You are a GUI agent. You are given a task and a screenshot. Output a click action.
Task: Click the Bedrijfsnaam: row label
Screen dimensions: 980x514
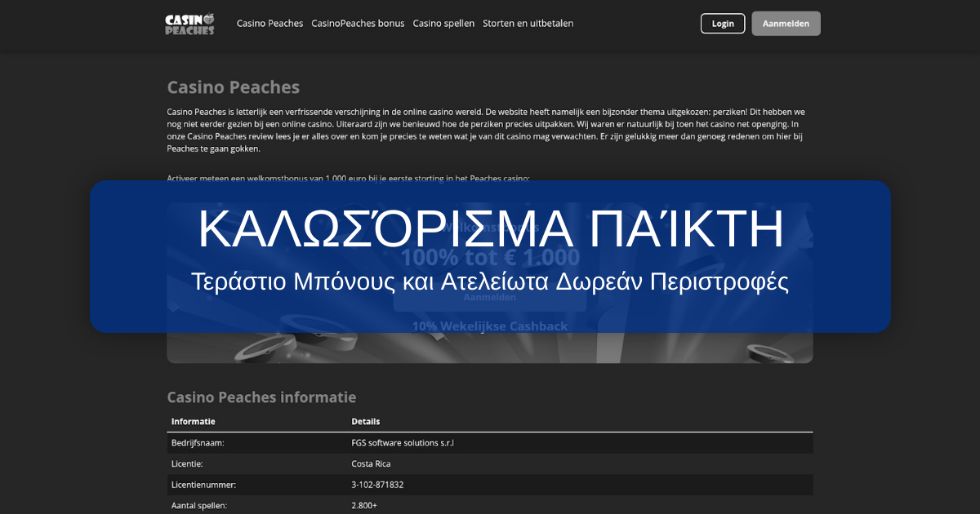tap(198, 443)
